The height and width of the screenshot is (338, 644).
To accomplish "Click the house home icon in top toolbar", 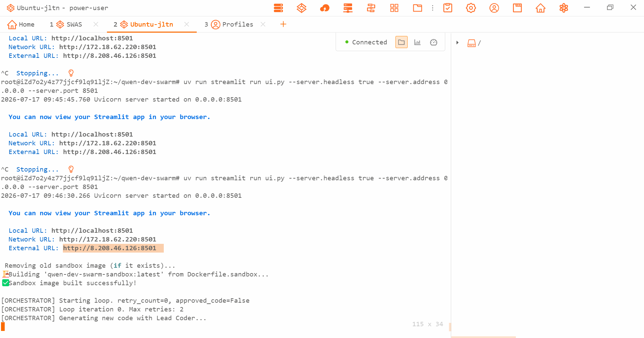I will [x=540, y=8].
